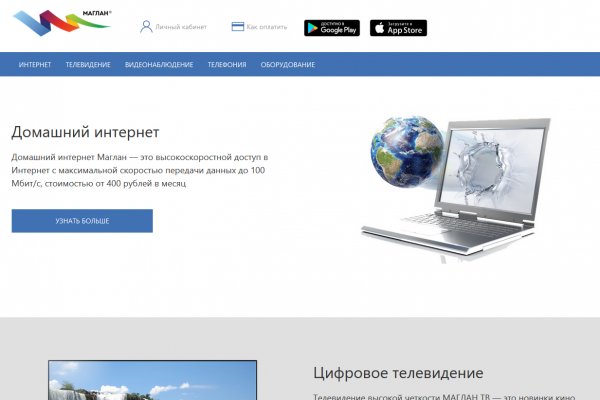Open the Личный кабинет link

180,27
